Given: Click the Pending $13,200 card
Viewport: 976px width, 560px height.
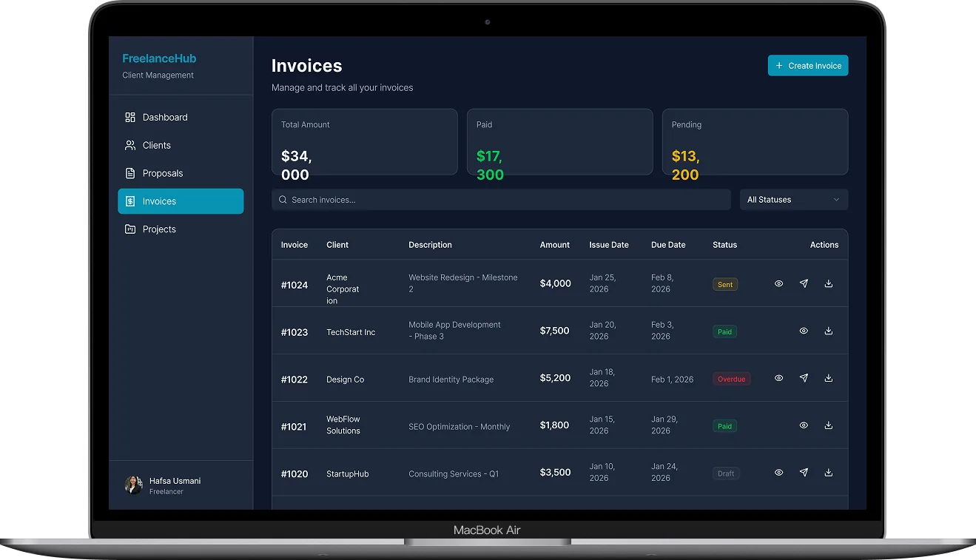Looking at the screenshot, I should (755, 142).
